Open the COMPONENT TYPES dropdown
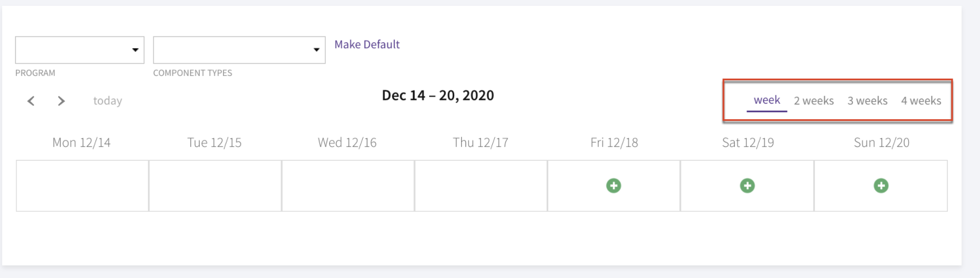This screenshot has height=278, width=980. pyautogui.click(x=239, y=50)
